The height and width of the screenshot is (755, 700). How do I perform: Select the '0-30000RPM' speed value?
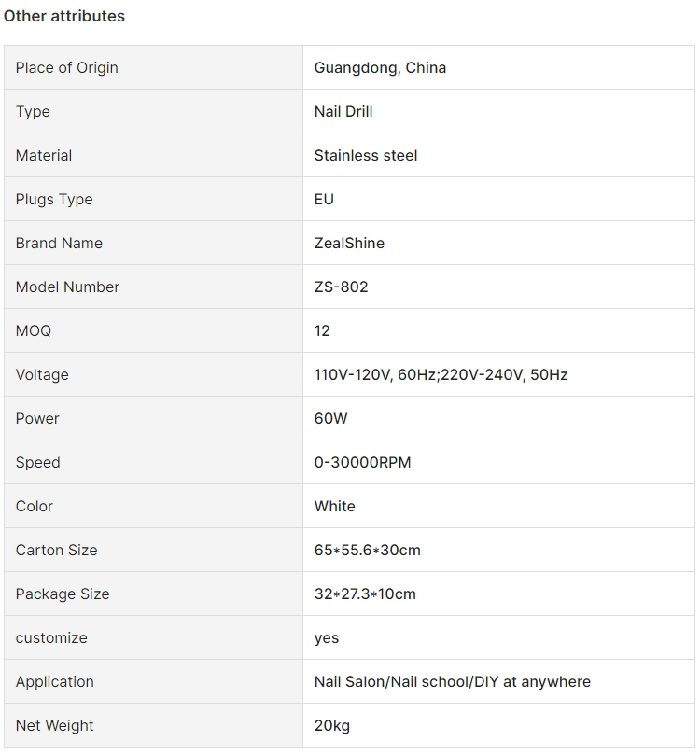pos(362,462)
